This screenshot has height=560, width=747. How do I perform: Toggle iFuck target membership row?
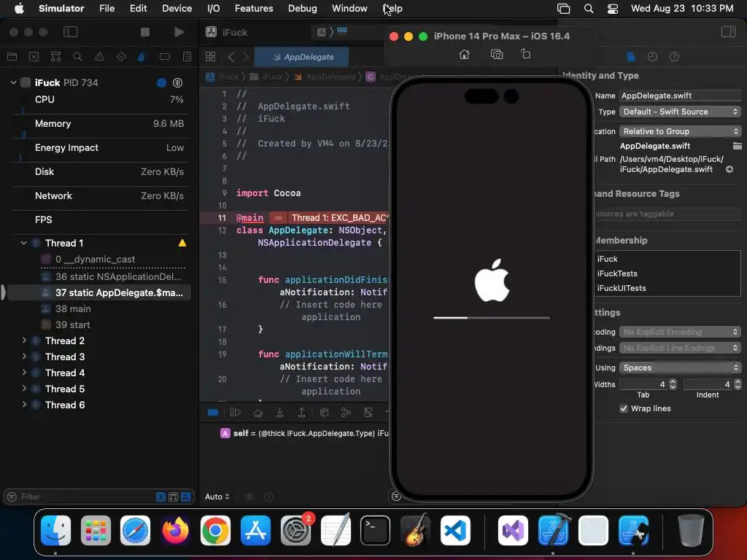click(667, 259)
